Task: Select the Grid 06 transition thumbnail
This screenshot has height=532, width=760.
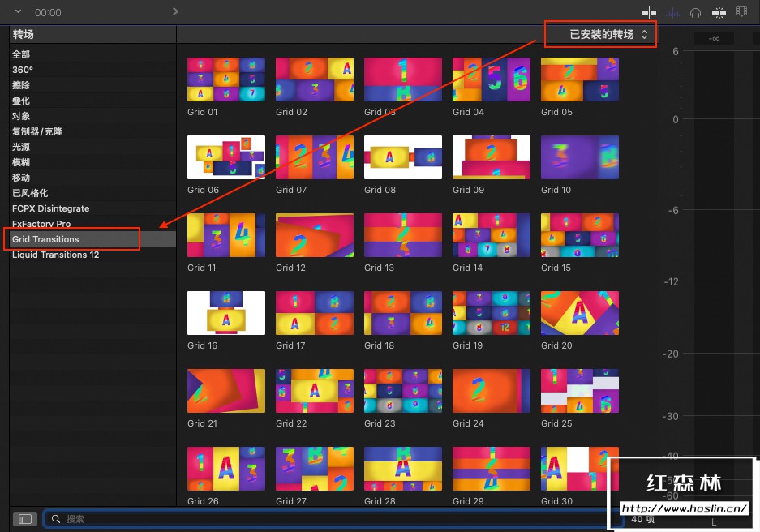Action: [225, 157]
